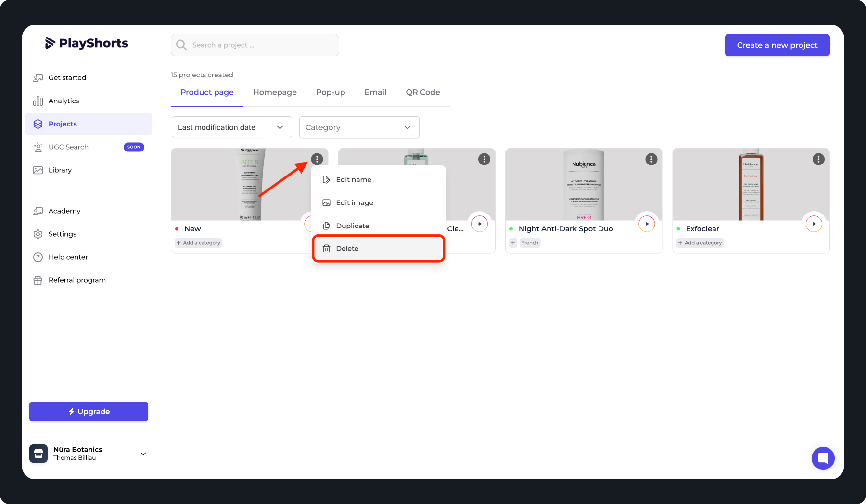Click the Nūra Botanics store avatar icon
Screen dimensions: 866x504
[x=38, y=454]
